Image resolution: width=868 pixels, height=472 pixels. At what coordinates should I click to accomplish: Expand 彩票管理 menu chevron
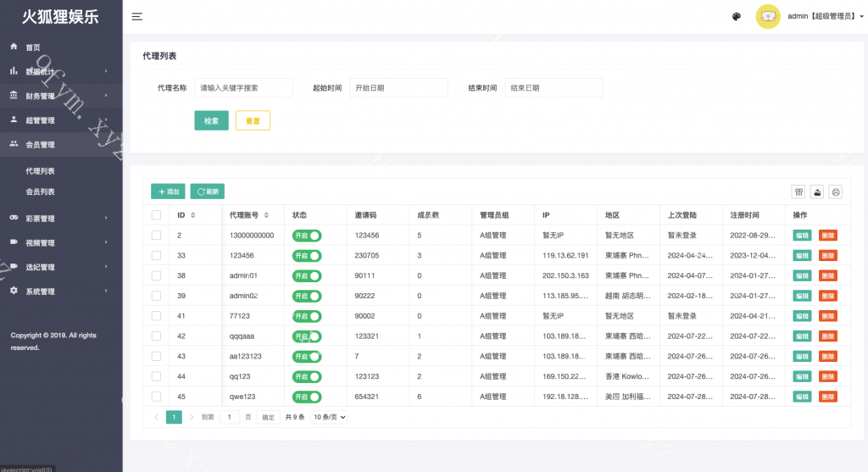pos(106,218)
